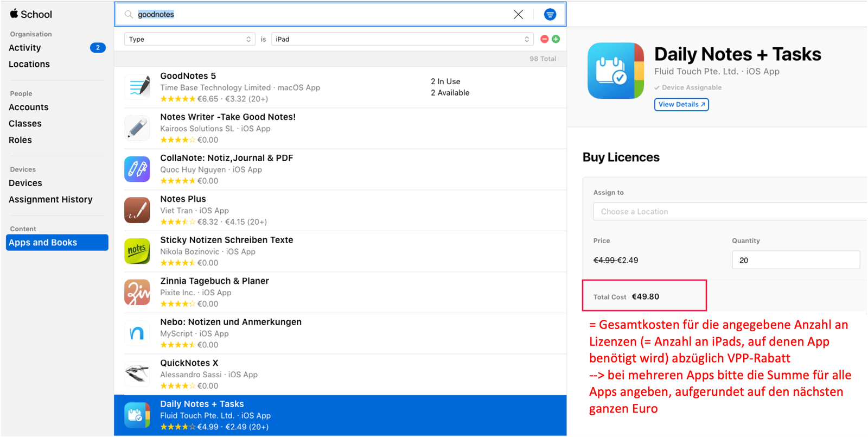Open the blue filter options icon
The height and width of the screenshot is (437, 868).
coord(550,15)
